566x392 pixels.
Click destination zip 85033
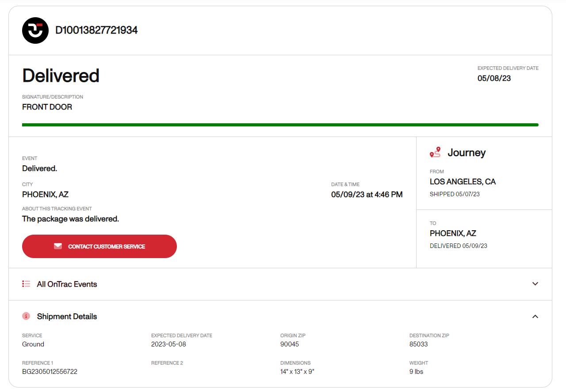(x=419, y=344)
